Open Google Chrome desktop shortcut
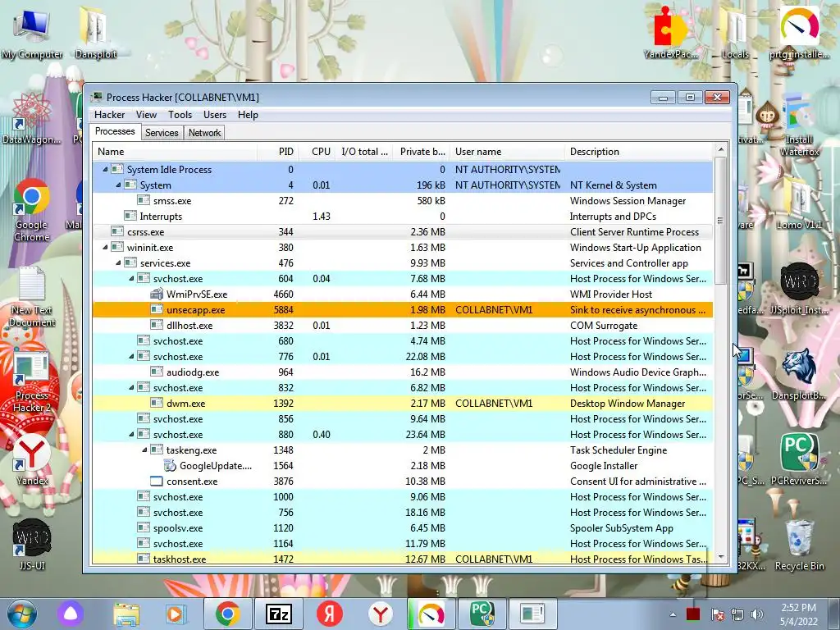Screen dimensions: 840x630 (x=32, y=210)
